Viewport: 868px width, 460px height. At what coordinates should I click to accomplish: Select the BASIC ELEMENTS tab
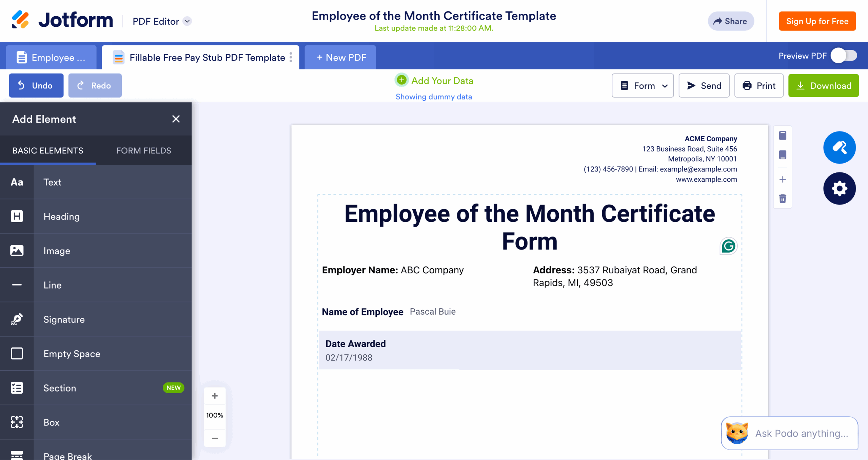(x=48, y=150)
